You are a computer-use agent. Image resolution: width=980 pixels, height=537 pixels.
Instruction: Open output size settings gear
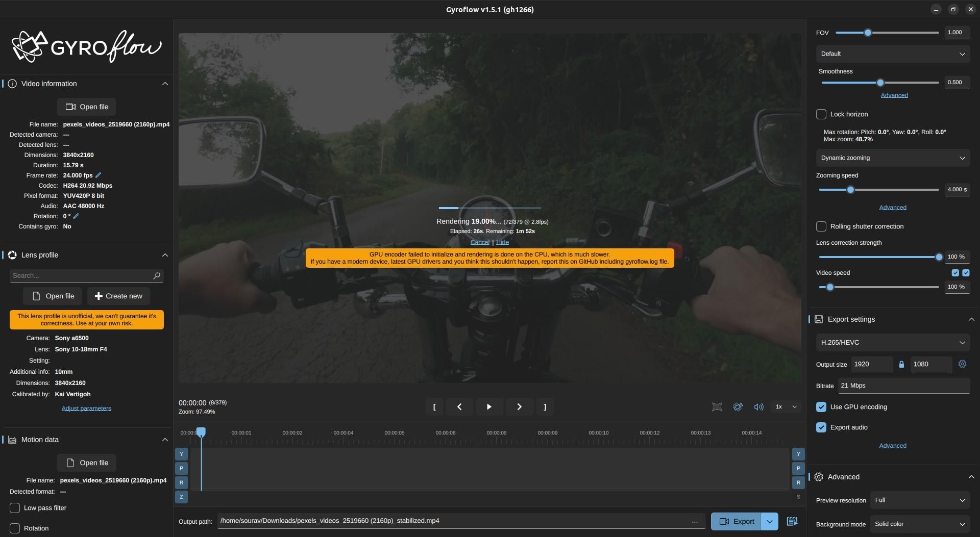pos(962,364)
